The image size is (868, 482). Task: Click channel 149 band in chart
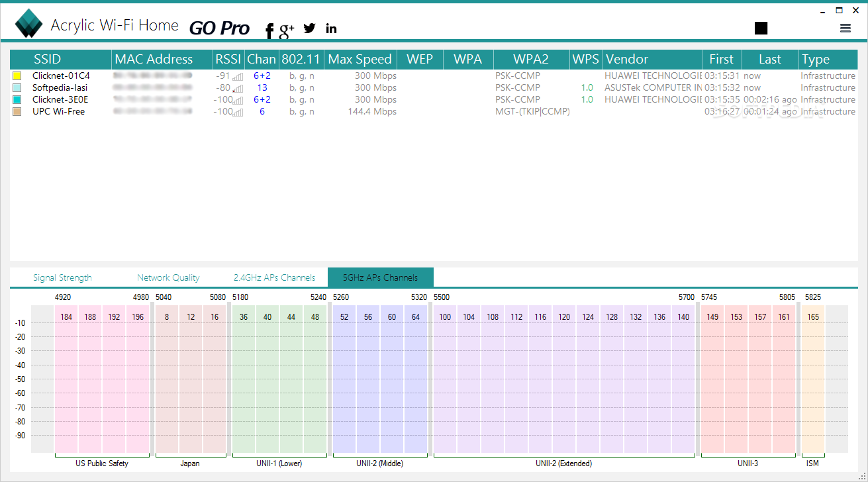tap(712, 379)
